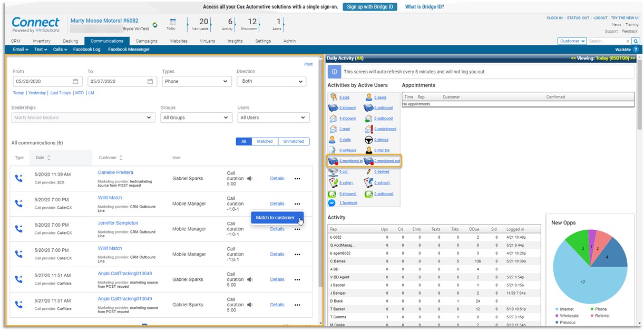Switch to the Desking tab
Screen dimensions: 644x331
pyautogui.click(x=70, y=41)
